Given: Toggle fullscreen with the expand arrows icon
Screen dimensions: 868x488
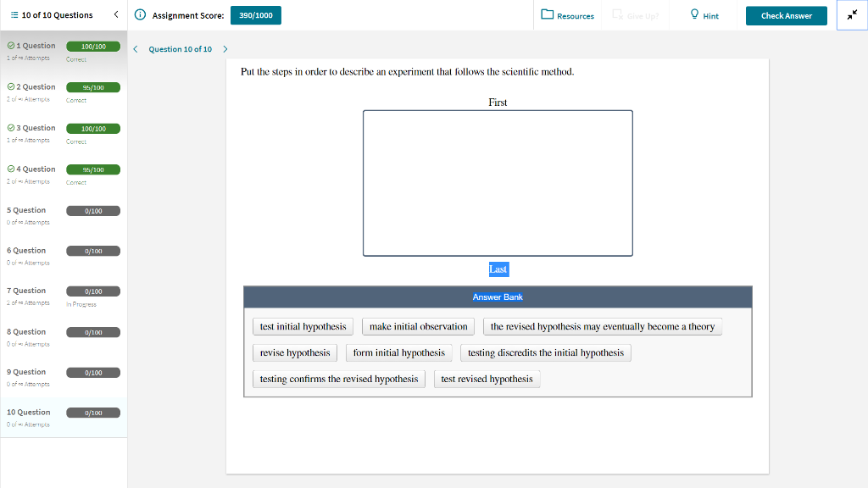Looking at the screenshot, I should pos(851,15).
